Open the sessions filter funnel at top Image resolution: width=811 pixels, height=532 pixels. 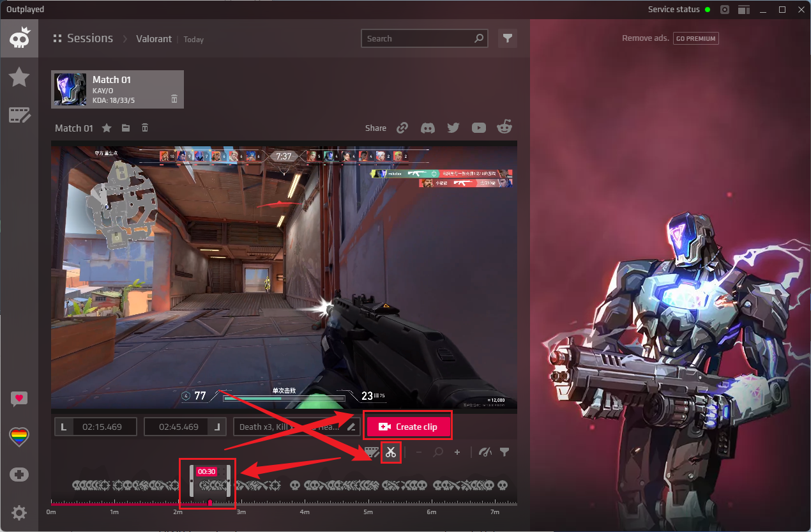508,38
